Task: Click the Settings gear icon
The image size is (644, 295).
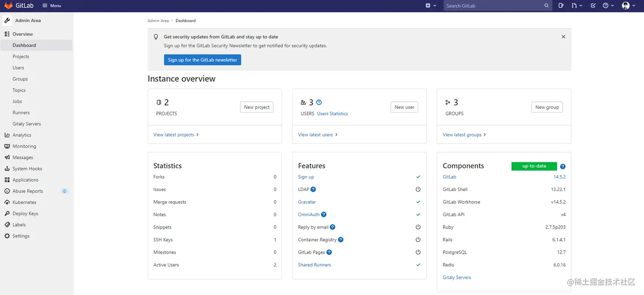Action: 7,236
